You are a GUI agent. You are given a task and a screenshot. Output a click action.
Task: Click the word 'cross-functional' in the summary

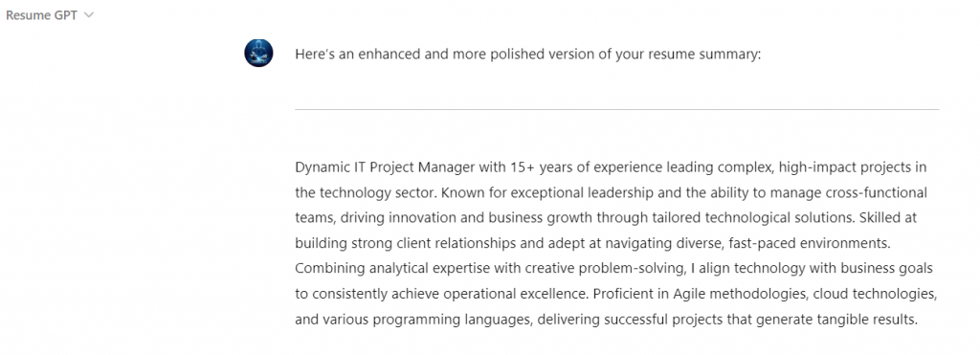coord(879,192)
